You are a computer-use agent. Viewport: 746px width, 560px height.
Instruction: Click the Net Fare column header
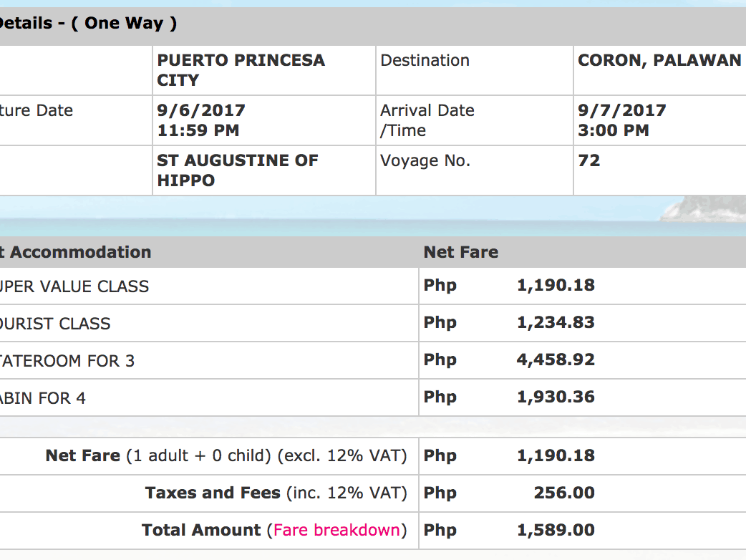coord(461,252)
